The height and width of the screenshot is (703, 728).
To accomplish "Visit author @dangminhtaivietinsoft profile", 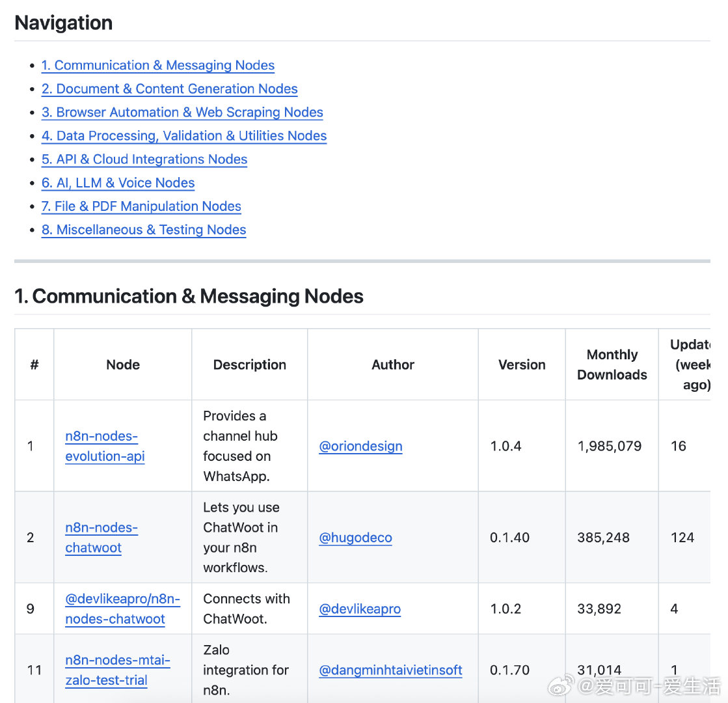I will point(390,670).
